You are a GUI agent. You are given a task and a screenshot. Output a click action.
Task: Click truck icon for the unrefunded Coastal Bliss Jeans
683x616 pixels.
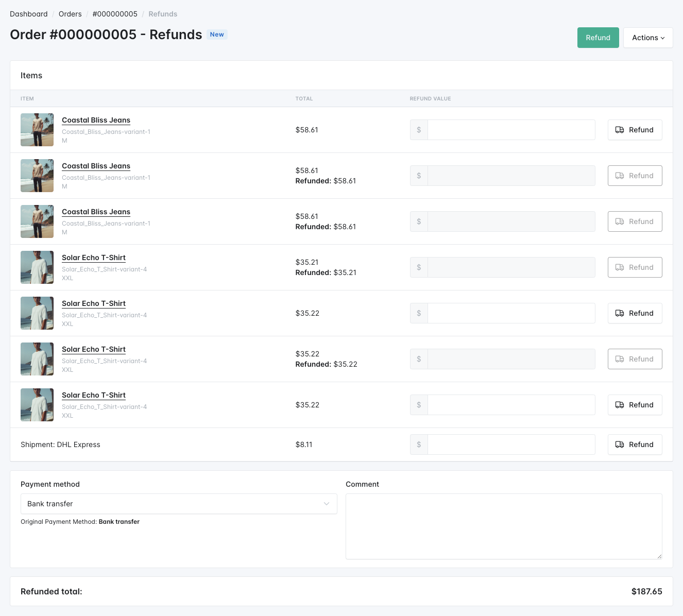tap(620, 130)
